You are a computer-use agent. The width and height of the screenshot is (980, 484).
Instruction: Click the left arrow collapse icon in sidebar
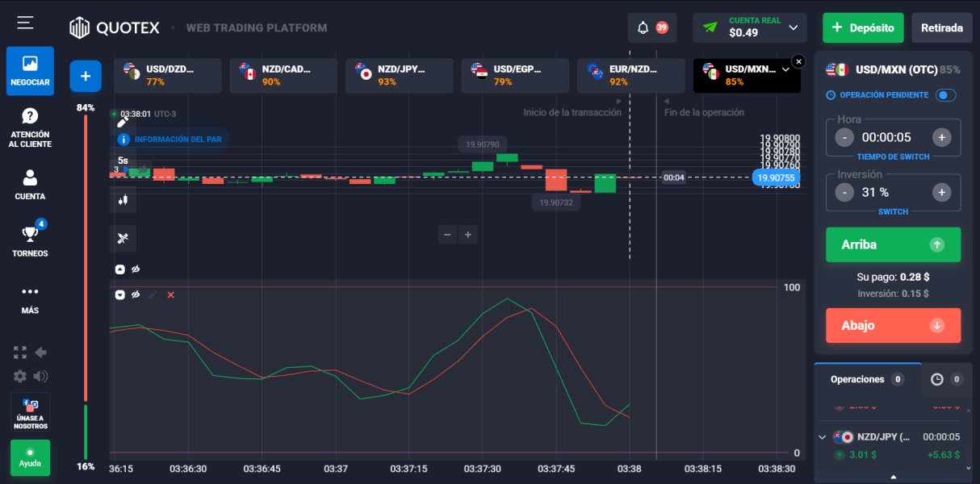tap(40, 353)
